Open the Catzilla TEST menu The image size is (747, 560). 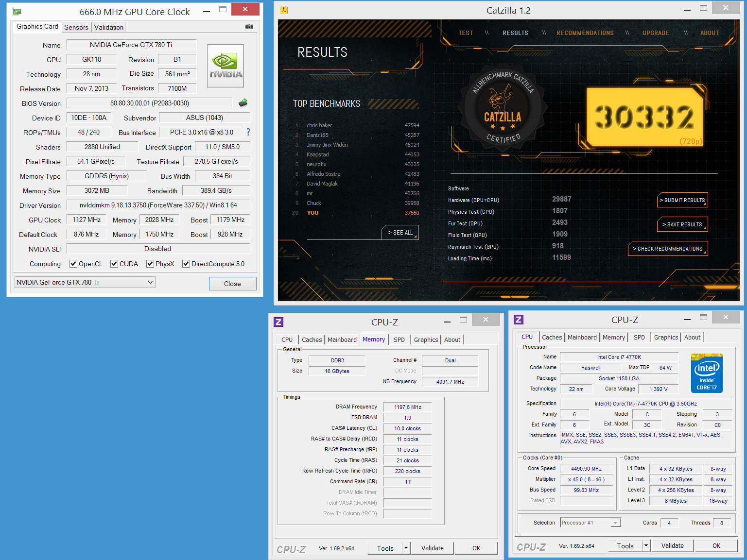coord(466,33)
